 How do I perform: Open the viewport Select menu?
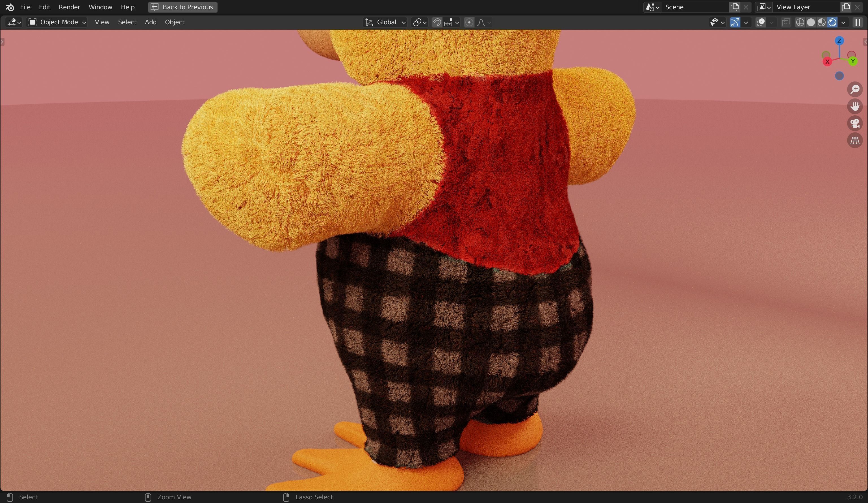point(127,22)
